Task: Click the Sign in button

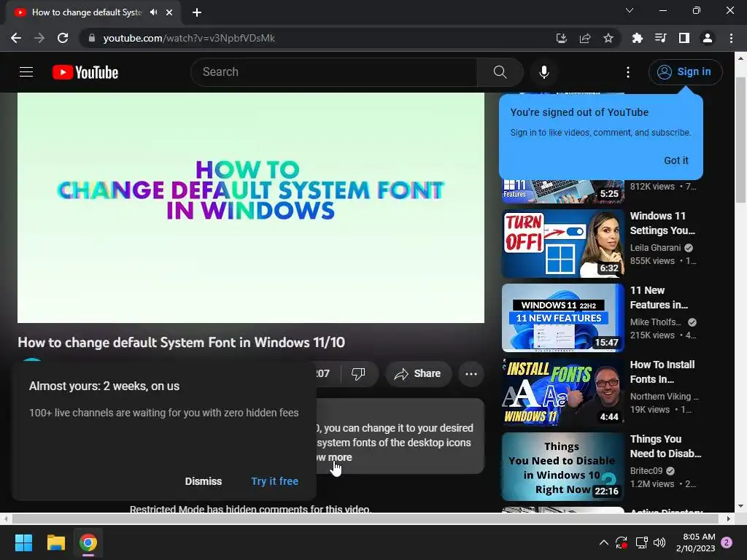Action: click(x=685, y=72)
